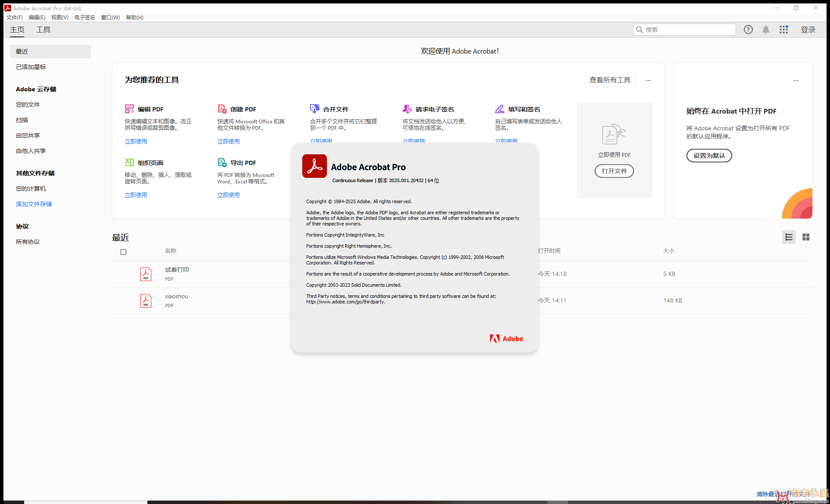
Task: Select 所有协议 in the sidebar
Action: click(x=28, y=242)
